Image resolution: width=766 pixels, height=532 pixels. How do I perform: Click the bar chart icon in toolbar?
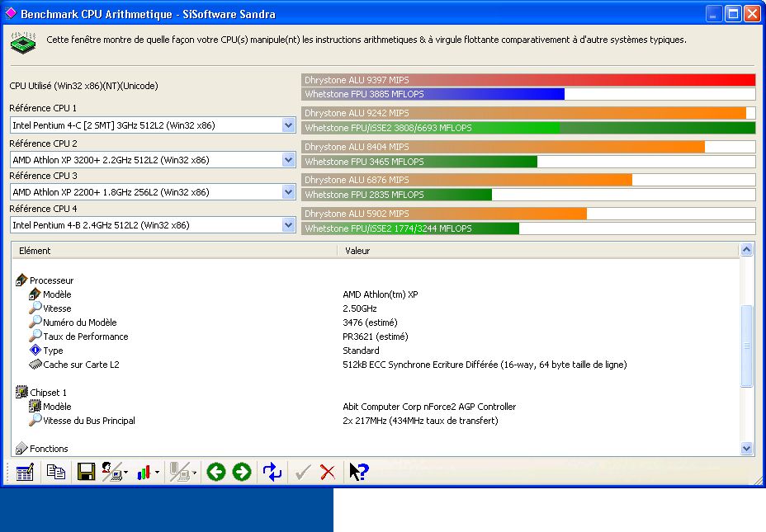point(145,472)
